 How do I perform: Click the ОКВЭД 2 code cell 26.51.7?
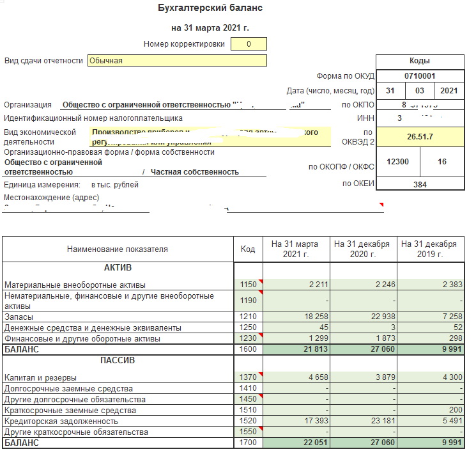click(420, 136)
